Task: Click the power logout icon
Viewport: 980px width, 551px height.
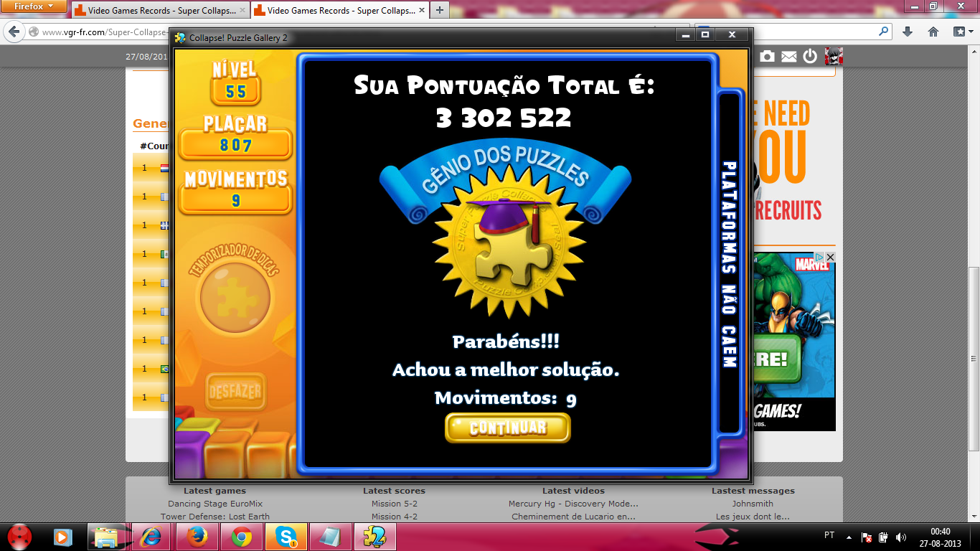Action: click(810, 56)
